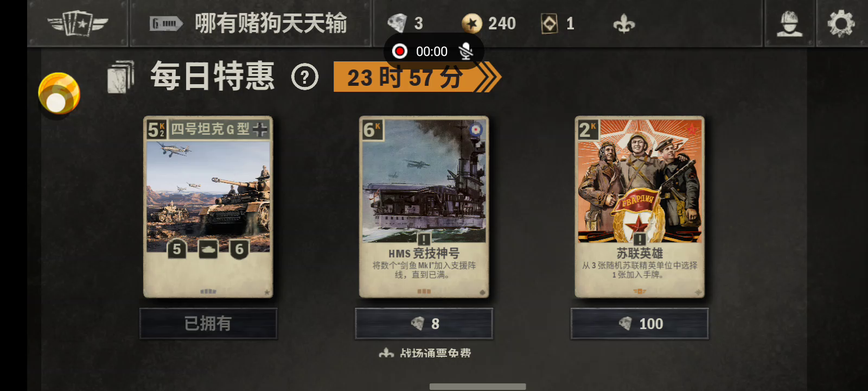Viewport: 868px width, 391px height.
Task: Select the 四号坦克G型 card
Action: [x=208, y=207]
